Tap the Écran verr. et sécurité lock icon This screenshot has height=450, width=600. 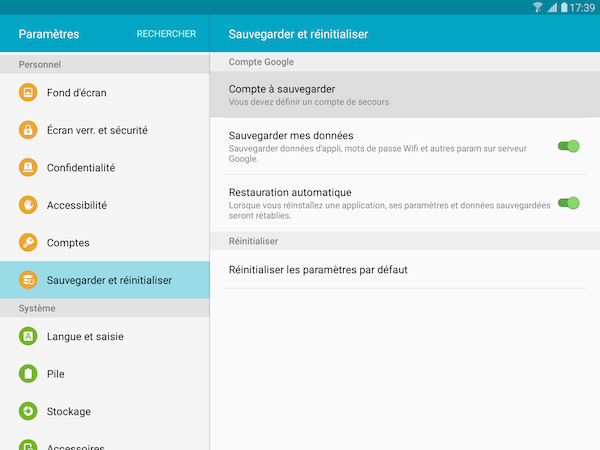[x=28, y=130]
